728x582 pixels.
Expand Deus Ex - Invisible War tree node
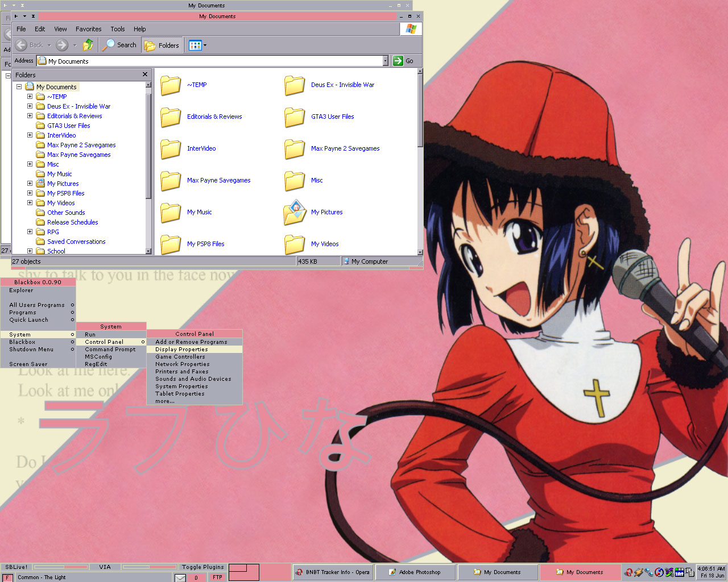point(30,106)
